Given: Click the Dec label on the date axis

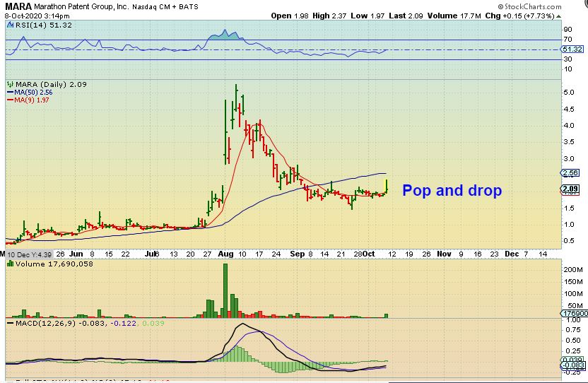Looking at the screenshot, I should (x=512, y=254).
